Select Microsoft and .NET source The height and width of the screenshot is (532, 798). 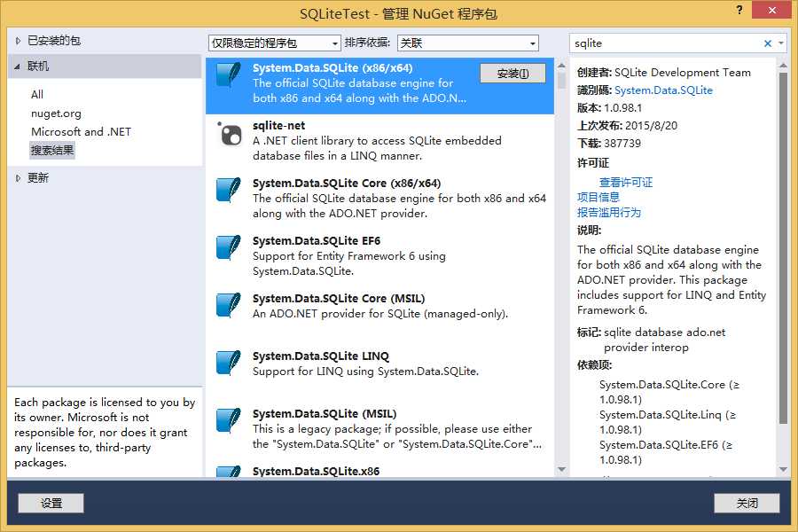(81, 132)
